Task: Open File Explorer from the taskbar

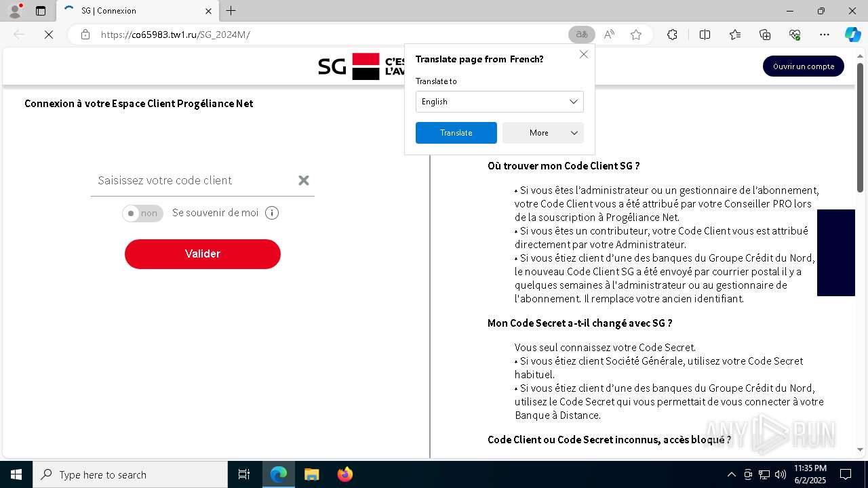Action: tap(311, 474)
